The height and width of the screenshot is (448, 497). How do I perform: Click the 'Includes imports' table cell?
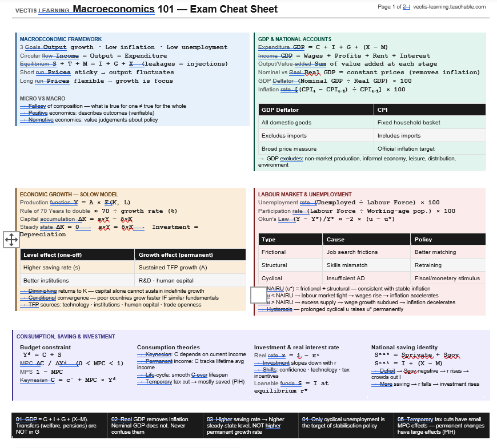[x=430, y=135]
